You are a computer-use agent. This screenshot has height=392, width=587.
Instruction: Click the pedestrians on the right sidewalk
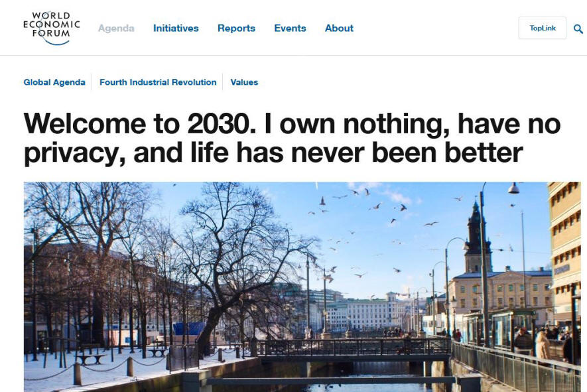[543, 342]
